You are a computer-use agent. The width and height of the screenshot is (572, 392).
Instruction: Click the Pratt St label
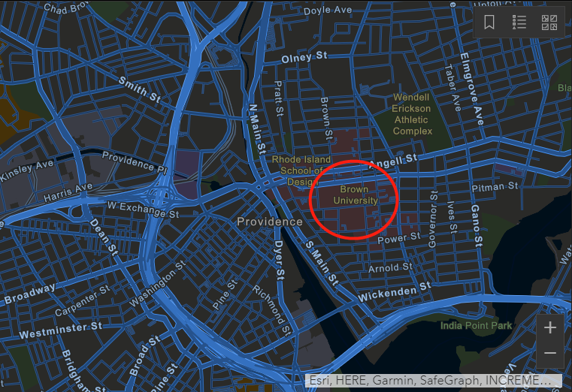click(x=278, y=98)
